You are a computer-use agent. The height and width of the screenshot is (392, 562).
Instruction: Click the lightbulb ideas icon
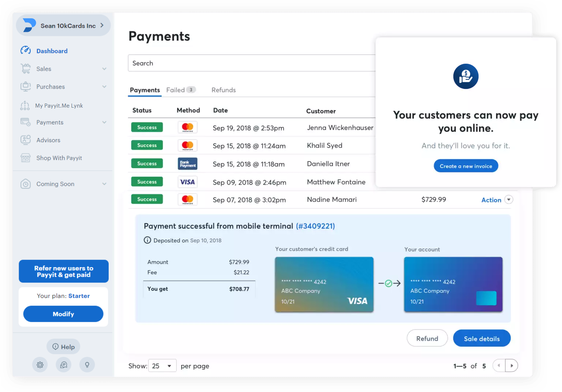[x=87, y=365]
